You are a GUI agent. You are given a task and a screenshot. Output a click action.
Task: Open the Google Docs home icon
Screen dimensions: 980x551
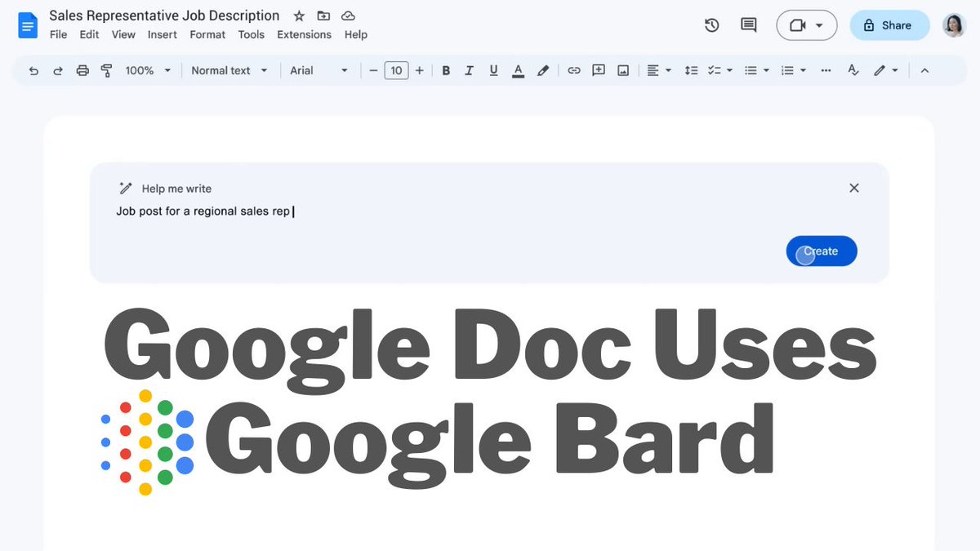click(x=28, y=25)
